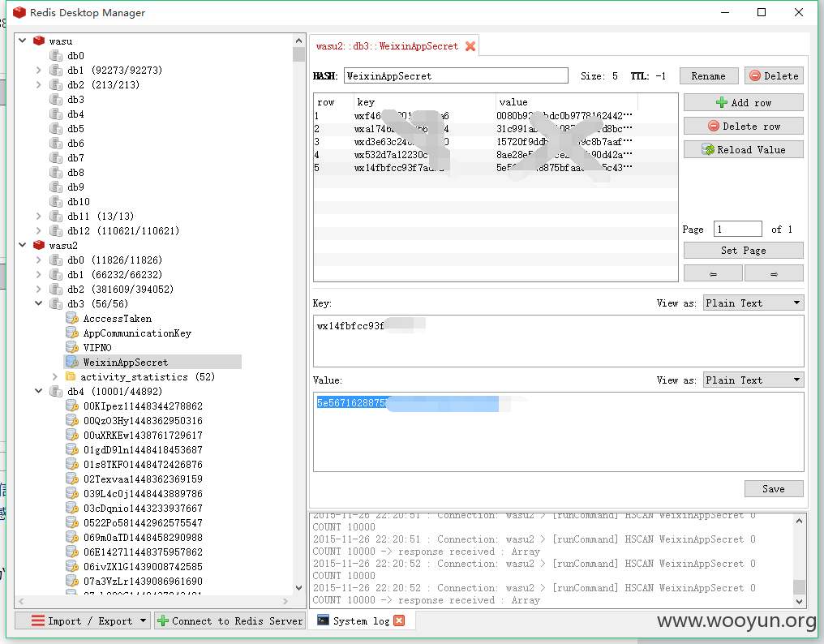Click the System log terminal icon
This screenshot has width=824, height=644.
(x=323, y=620)
